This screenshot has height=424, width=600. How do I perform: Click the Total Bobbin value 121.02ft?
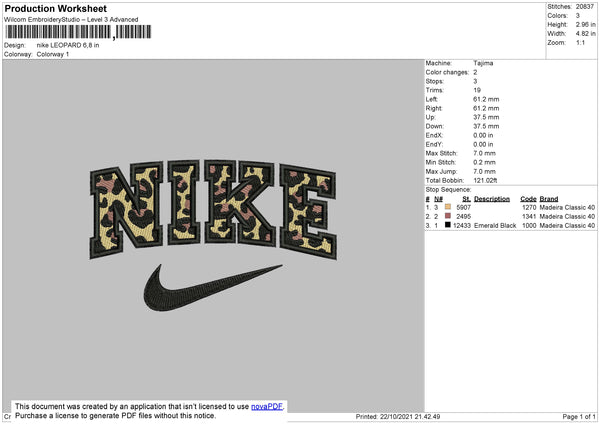click(x=485, y=180)
